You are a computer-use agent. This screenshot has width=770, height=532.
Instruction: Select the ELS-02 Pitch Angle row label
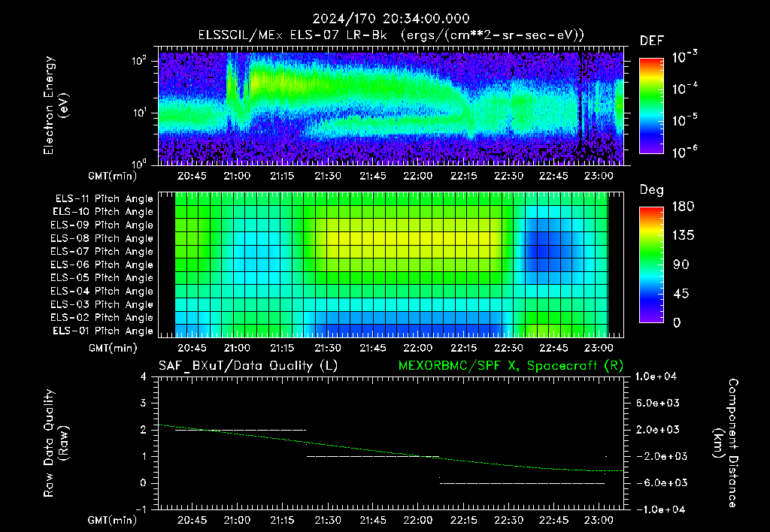(x=102, y=318)
